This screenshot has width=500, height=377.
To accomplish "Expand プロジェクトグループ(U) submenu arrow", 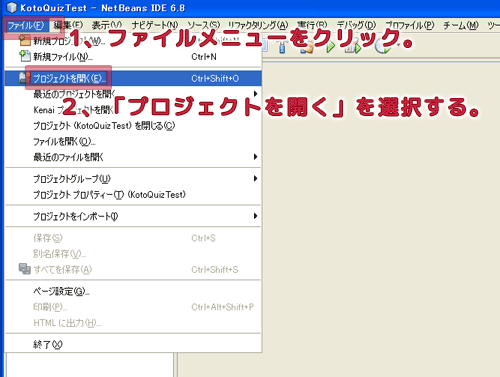I will [x=255, y=179].
